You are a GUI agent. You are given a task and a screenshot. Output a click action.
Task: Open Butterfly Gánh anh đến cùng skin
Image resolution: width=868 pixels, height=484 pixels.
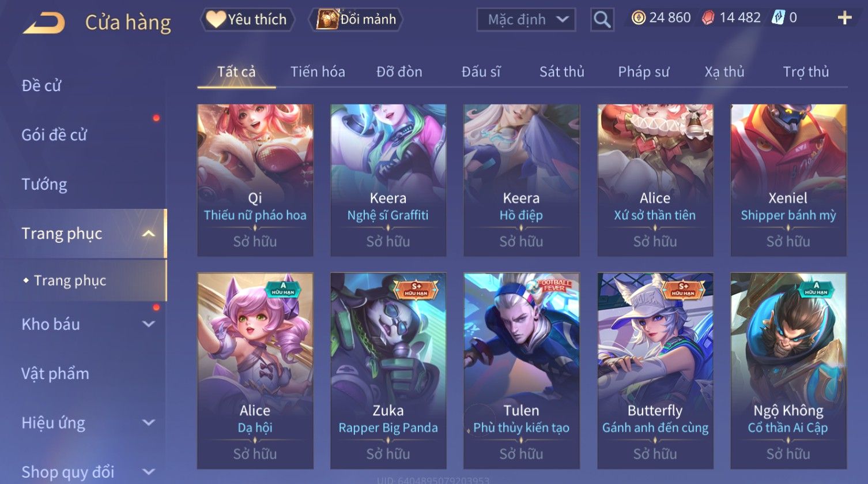pos(655,370)
